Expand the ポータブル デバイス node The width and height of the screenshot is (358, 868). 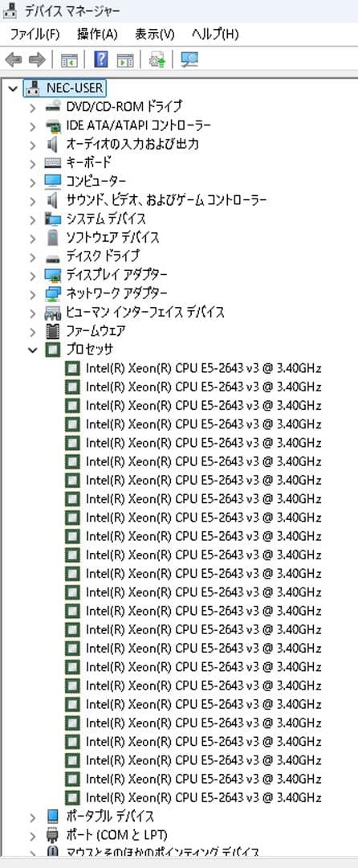click(33, 817)
